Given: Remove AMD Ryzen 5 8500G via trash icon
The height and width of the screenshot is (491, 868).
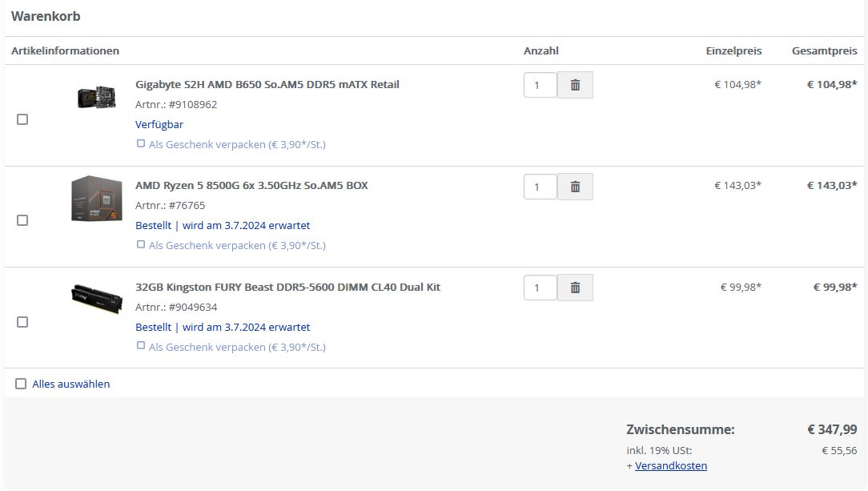Looking at the screenshot, I should pos(575,187).
